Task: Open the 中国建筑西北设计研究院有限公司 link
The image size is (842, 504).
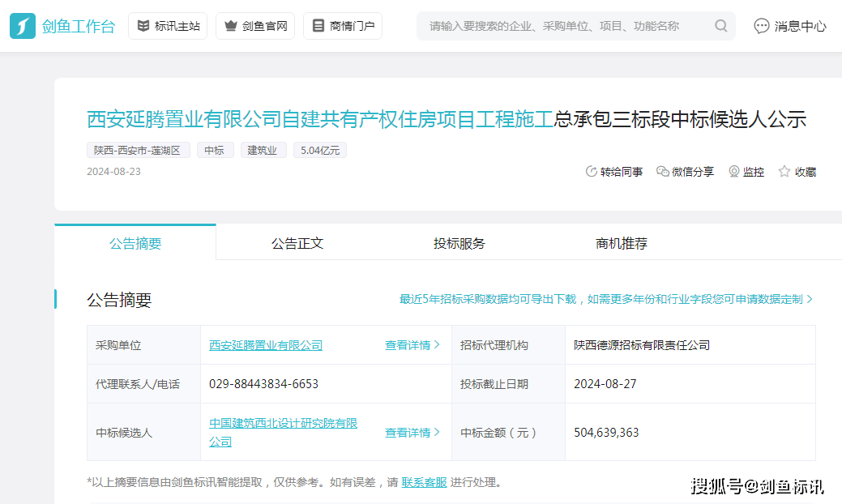Action: [x=283, y=432]
